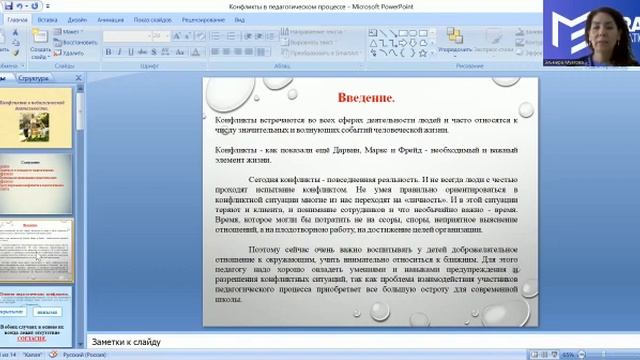This screenshot has width=640, height=360.
Task: Clear all text formatting
Action: [200, 36]
